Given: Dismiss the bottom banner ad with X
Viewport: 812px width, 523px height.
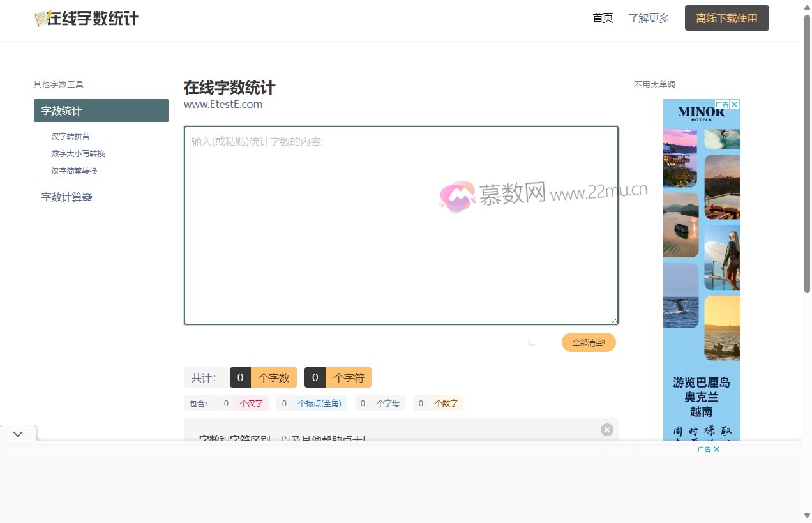Looking at the screenshot, I should [x=717, y=450].
